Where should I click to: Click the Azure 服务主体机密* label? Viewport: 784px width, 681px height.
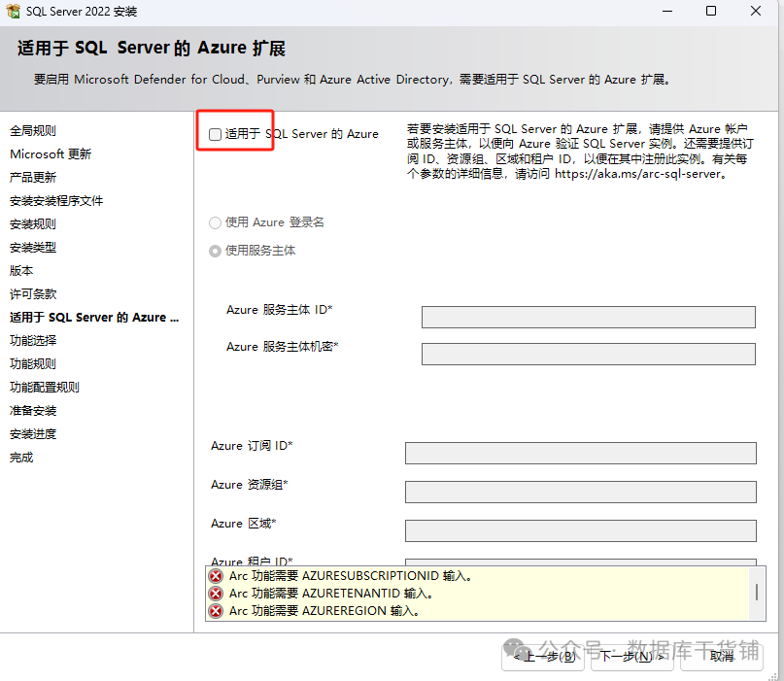[283, 347]
